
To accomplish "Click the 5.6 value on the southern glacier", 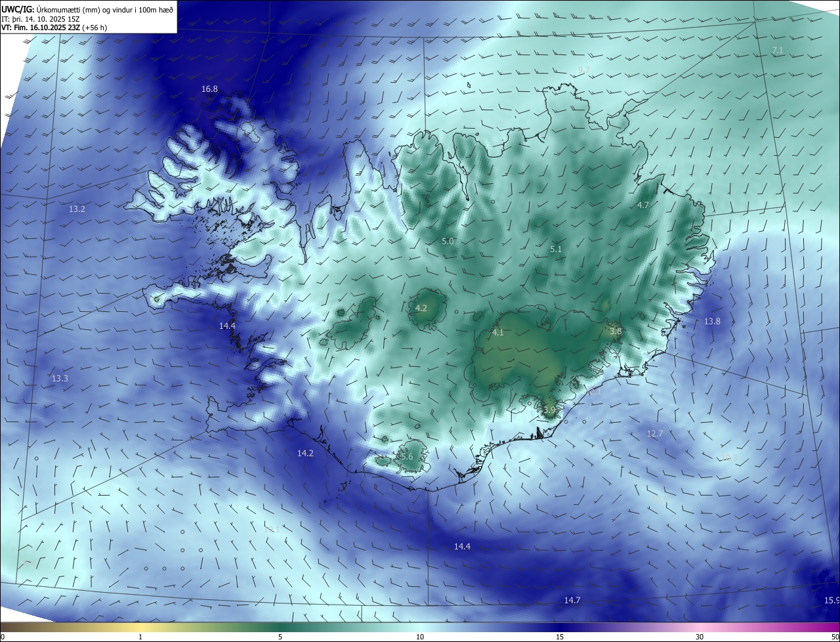I will pos(406,456).
